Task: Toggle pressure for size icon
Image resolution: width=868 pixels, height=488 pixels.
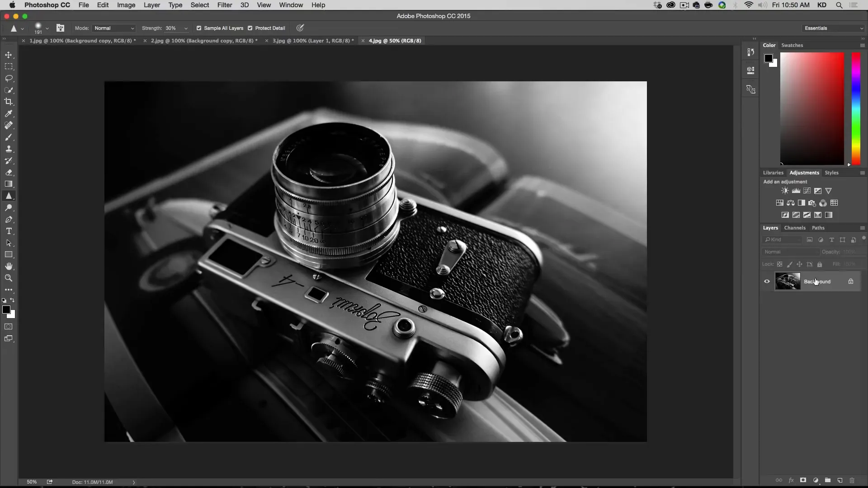Action: 300,28
